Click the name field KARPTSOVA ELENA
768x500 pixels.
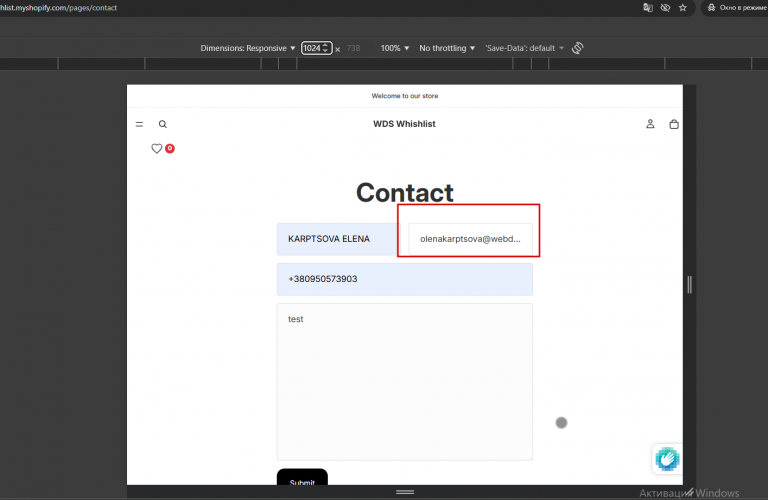click(x=338, y=239)
